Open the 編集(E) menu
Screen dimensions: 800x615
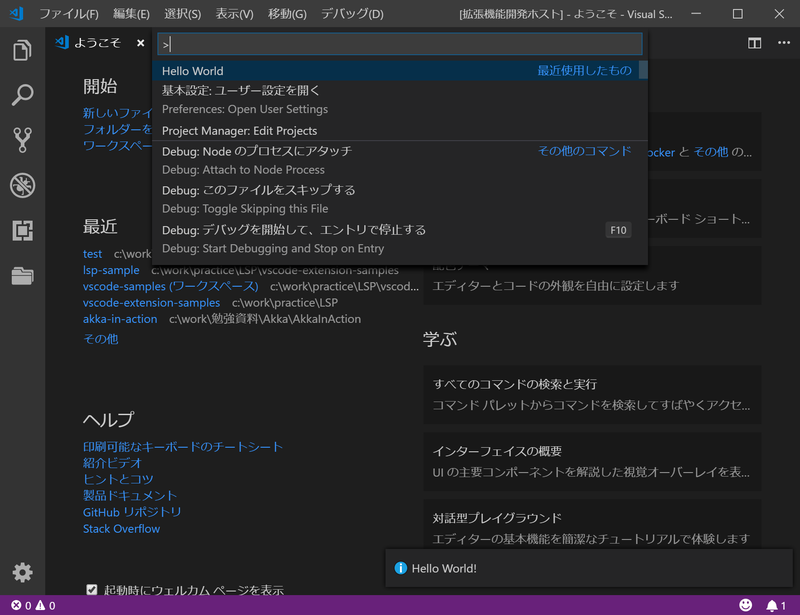point(131,14)
